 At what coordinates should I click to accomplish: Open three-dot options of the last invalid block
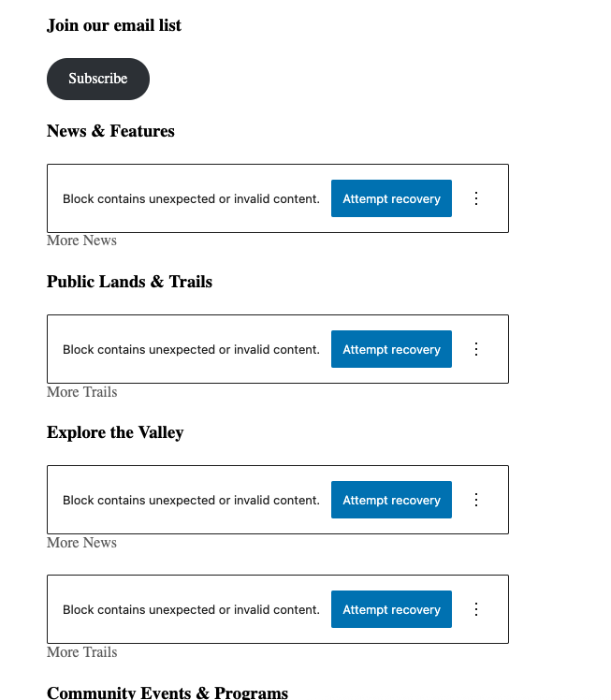(476, 609)
